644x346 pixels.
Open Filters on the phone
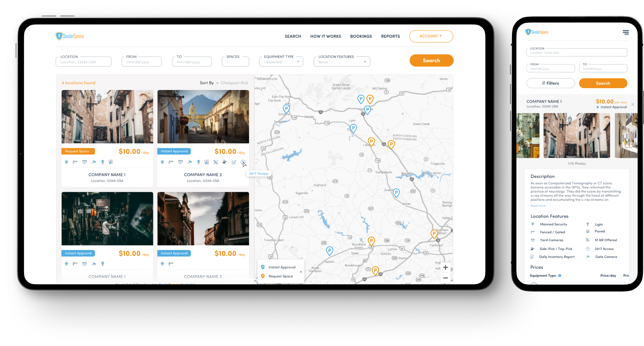551,83
